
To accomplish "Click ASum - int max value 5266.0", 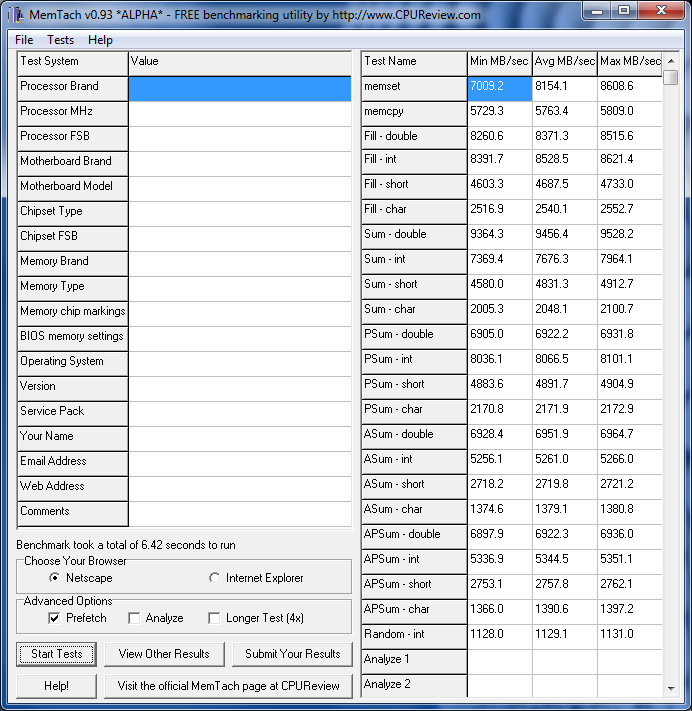I will (630, 462).
